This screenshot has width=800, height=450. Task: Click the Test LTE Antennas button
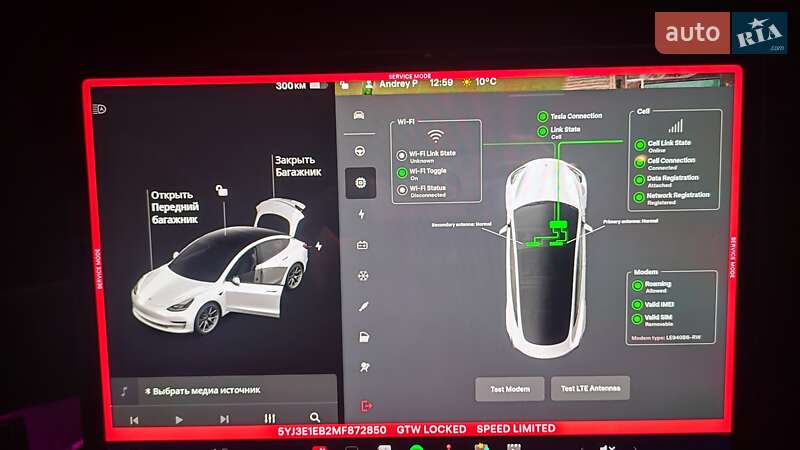(590, 389)
